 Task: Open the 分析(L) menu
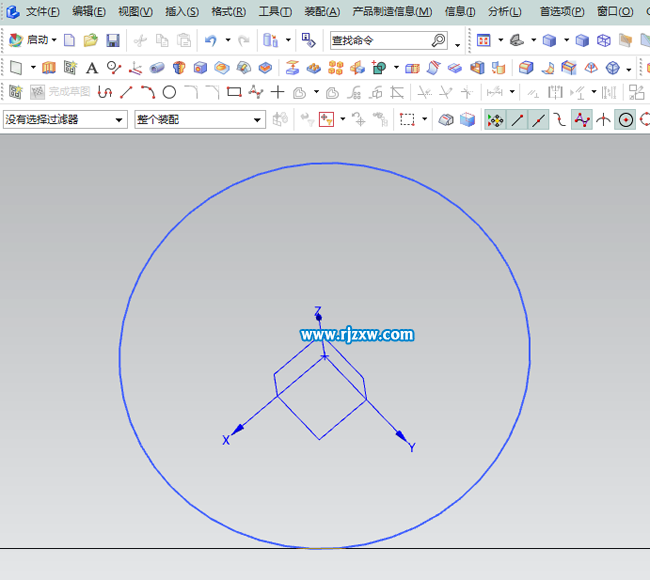click(x=504, y=12)
